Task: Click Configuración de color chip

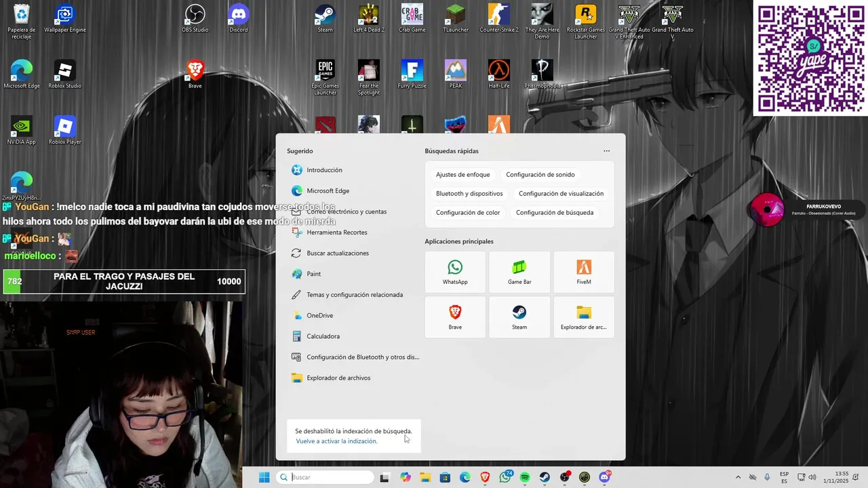Action: (468, 213)
